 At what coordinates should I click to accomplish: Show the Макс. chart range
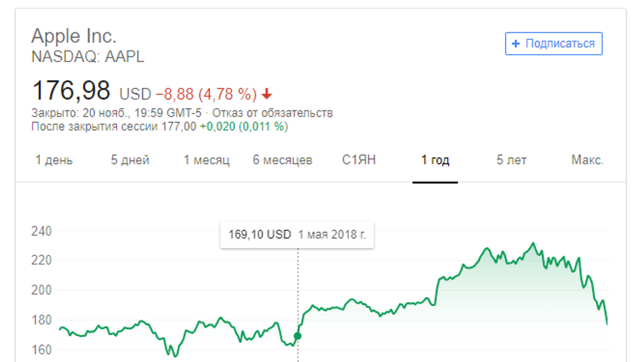click(x=587, y=160)
